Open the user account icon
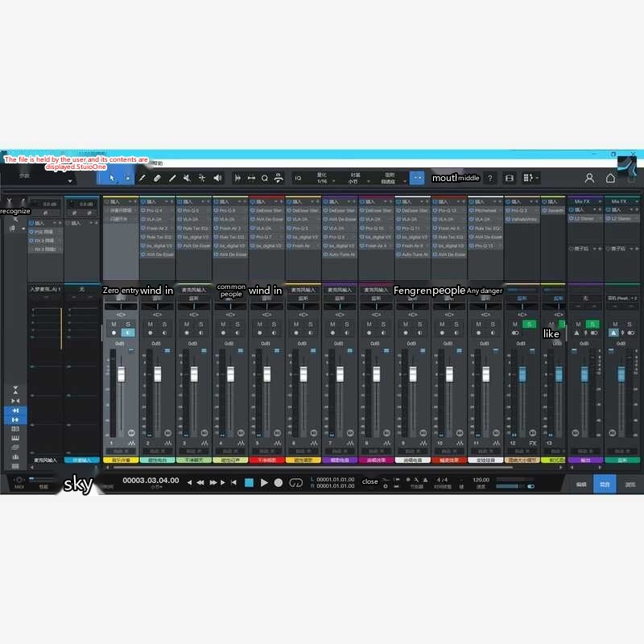 (589, 178)
